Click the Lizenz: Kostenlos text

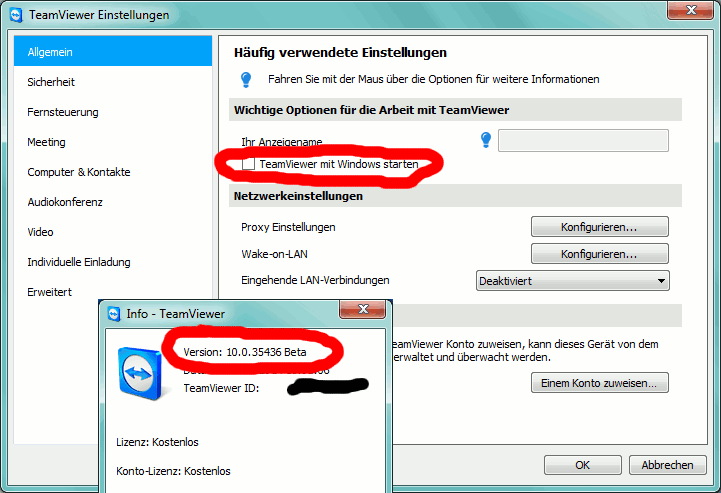click(157, 442)
